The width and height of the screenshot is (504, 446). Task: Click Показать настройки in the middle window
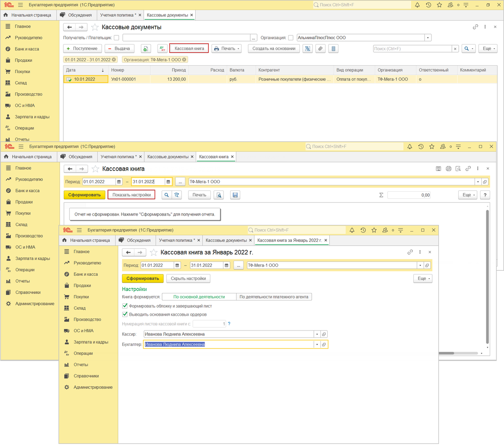pos(131,195)
